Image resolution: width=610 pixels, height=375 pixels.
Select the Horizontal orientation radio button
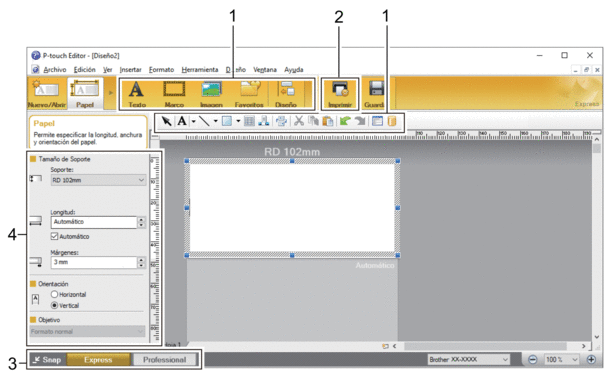tap(54, 294)
